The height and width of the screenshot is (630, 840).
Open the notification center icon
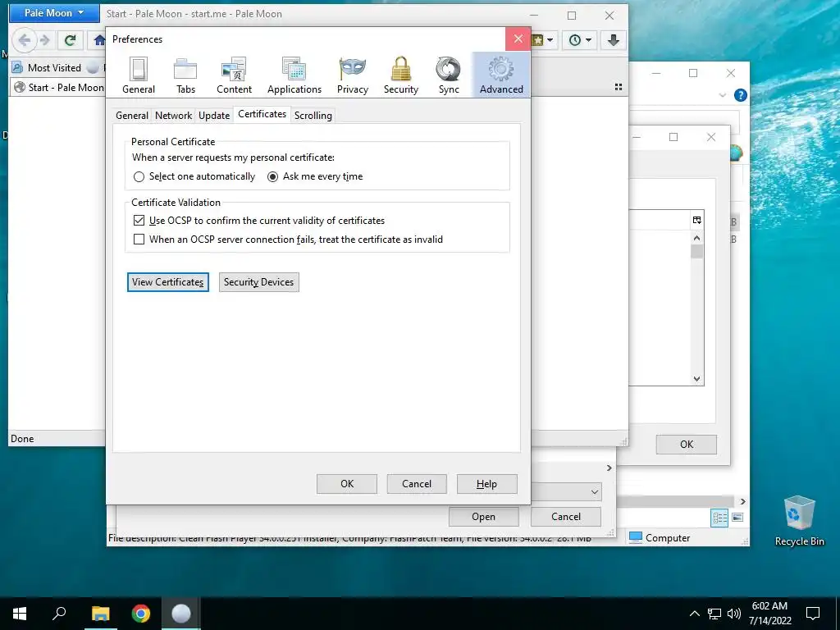pyautogui.click(x=813, y=614)
